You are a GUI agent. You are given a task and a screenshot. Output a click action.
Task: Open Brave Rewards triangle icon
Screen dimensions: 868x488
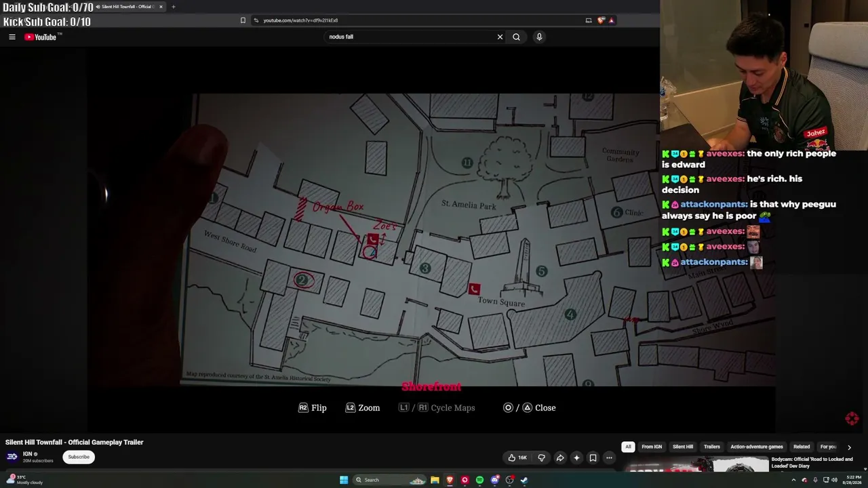(x=611, y=20)
